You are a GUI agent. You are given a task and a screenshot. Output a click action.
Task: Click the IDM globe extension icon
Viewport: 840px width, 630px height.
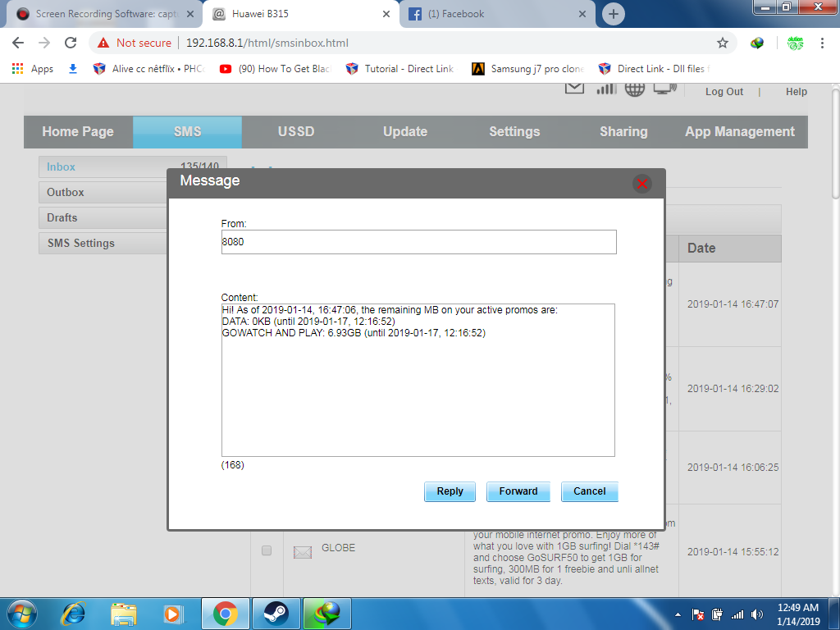[756, 43]
